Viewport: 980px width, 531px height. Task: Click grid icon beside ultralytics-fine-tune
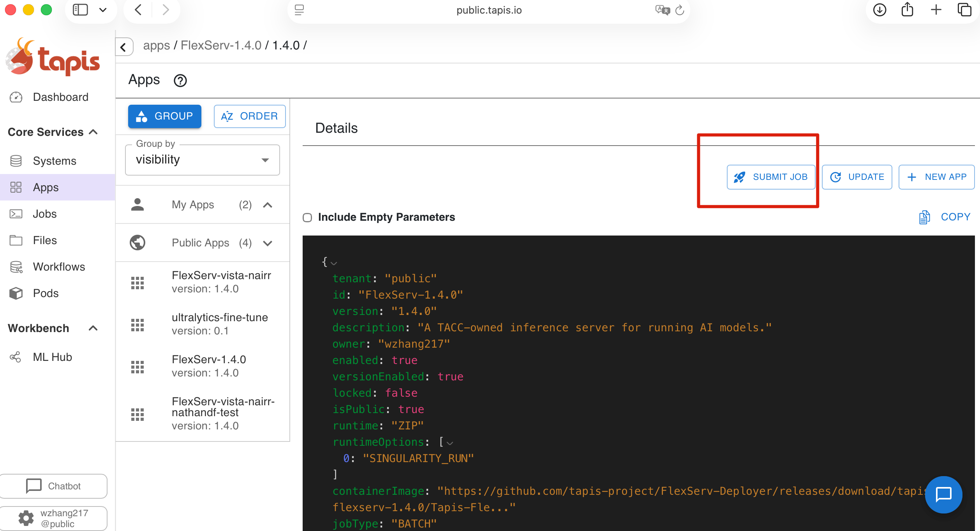point(137,325)
